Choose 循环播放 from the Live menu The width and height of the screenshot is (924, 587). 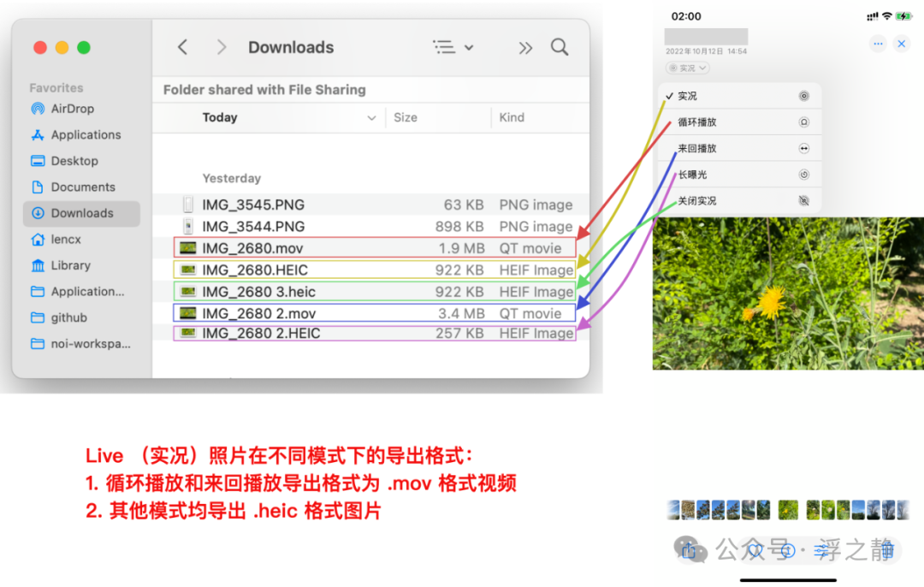(739, 122)
